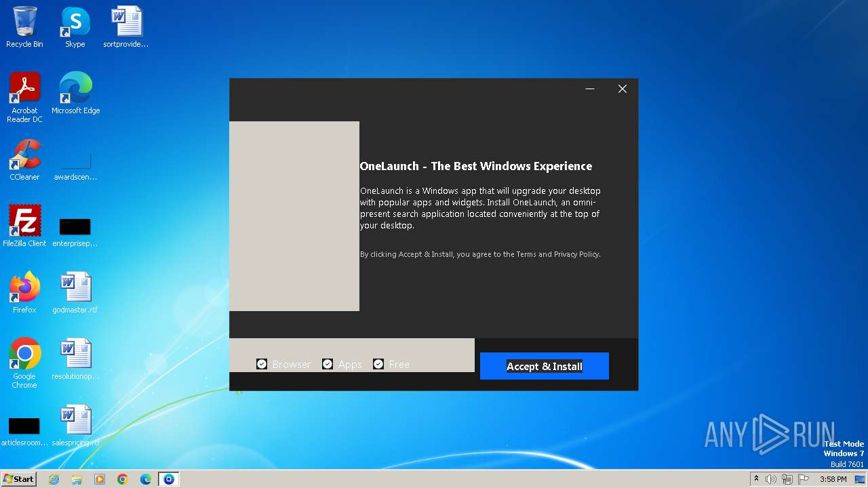Screen dimensions: 868x488
Task: Open the Windows Start menu
Action: (18, 479)
